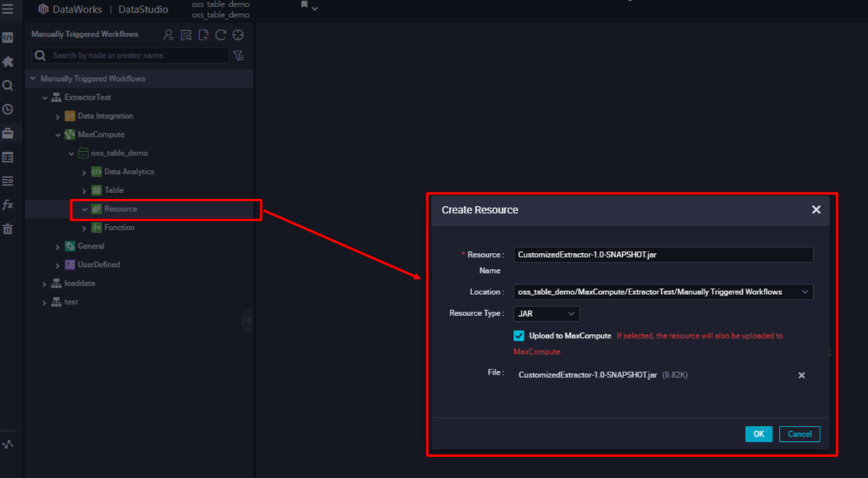The image size is (868, 478).
Task: Select the Resource tree item label
Action: [121, 209]
